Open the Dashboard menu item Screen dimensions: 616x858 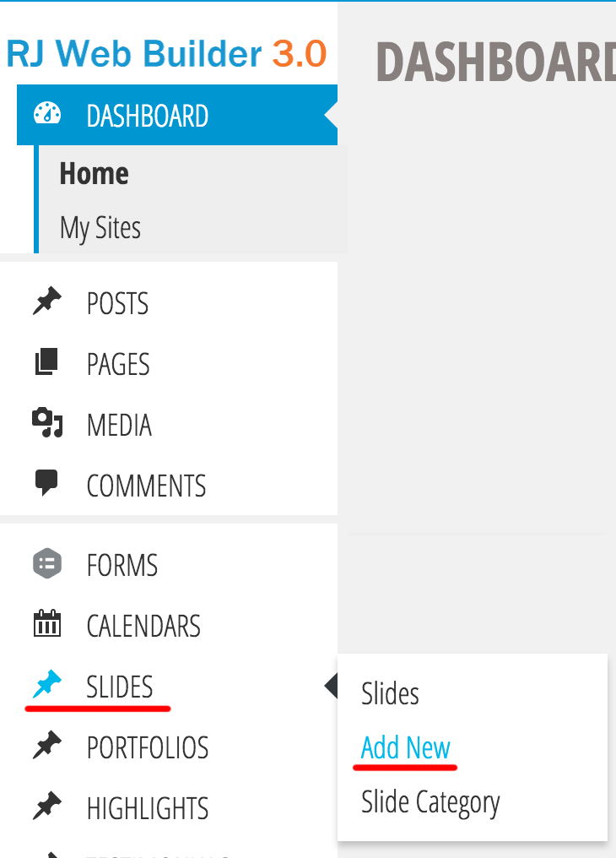pyautogui.click(x=148, y=116)
